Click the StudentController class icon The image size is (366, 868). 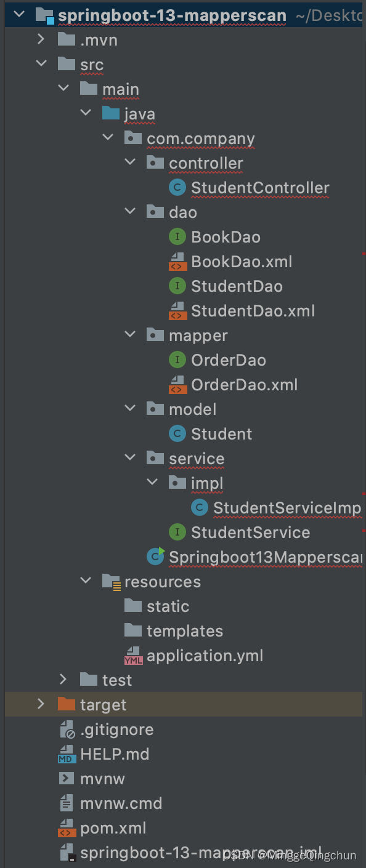[177, 187]
